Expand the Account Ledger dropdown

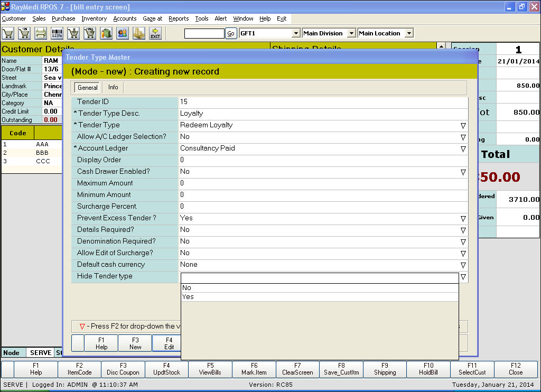463,148
